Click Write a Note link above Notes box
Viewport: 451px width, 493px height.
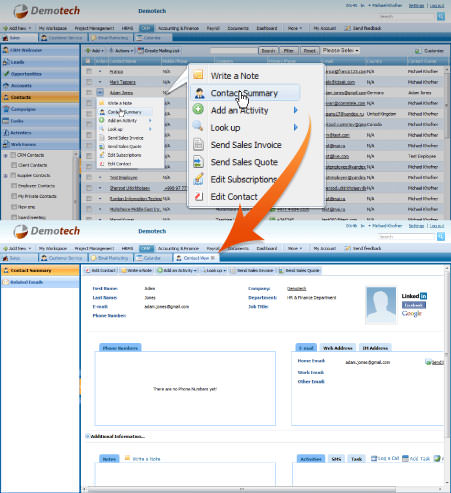[x=146, y=459]
